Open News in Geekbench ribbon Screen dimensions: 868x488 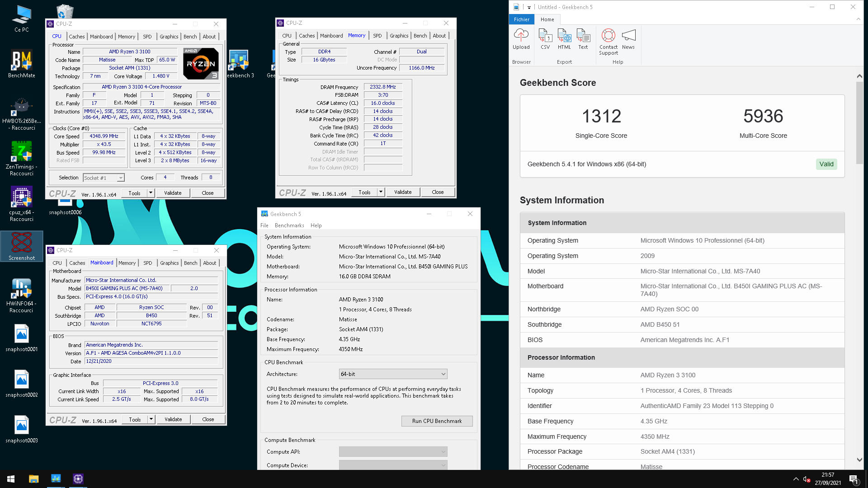628,39
